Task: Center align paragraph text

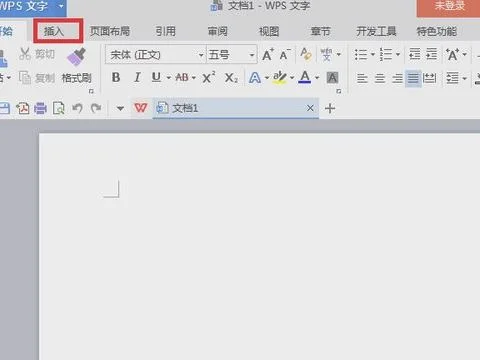Action: pyautogui.click(x=380, y=79)
